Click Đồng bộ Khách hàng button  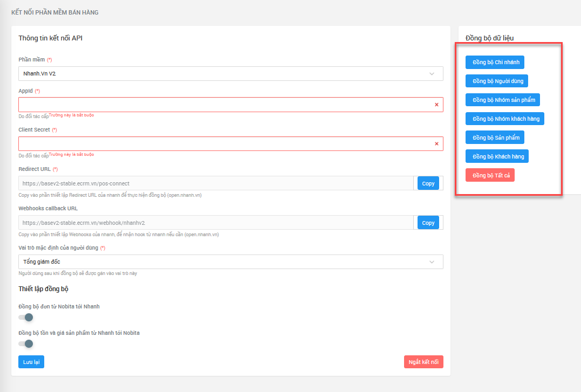point(497,156)
